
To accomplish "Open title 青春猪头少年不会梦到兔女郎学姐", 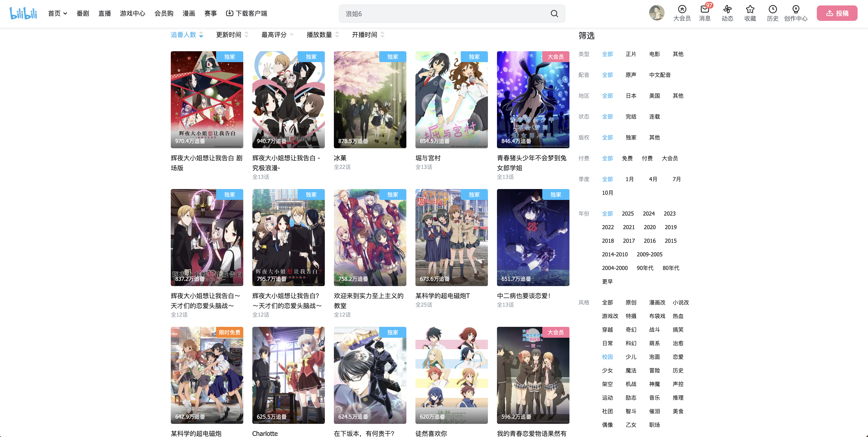I will tap(532, 163).
